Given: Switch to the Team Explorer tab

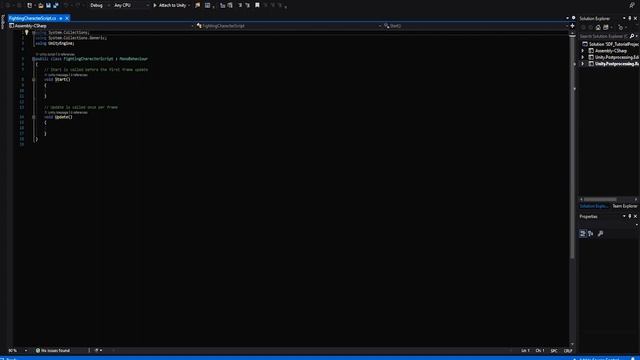Looking at the screenshot, I should pyautogui.click(x=624, y=206).
